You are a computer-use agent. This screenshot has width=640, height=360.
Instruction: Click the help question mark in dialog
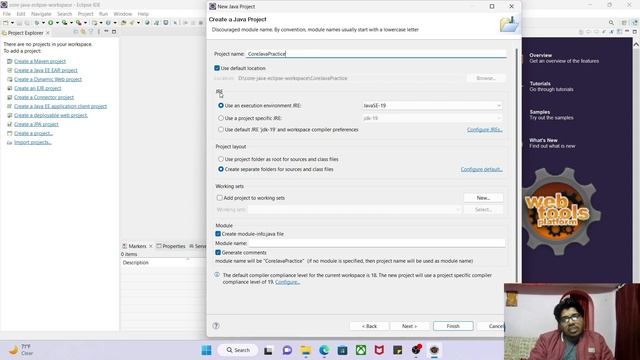click(x=216, y=326)
